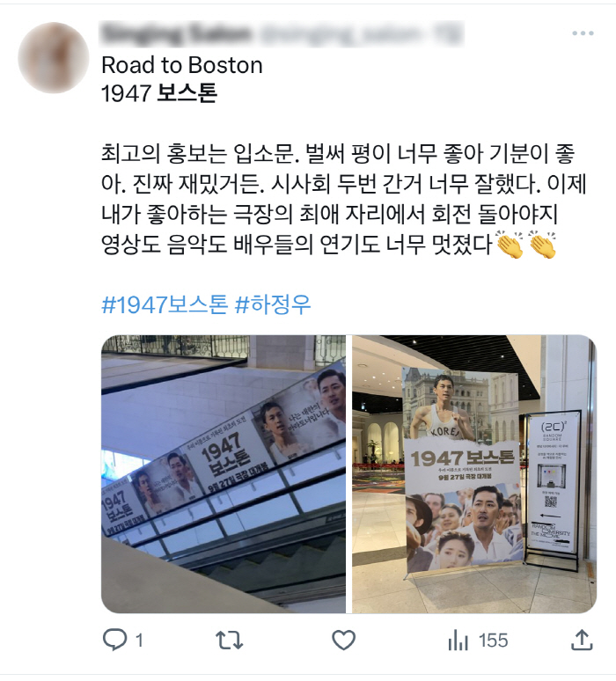Open the #1947보스톤 hashtag
The width and height of the screenshot is (616, 681).
pos(165,304)
